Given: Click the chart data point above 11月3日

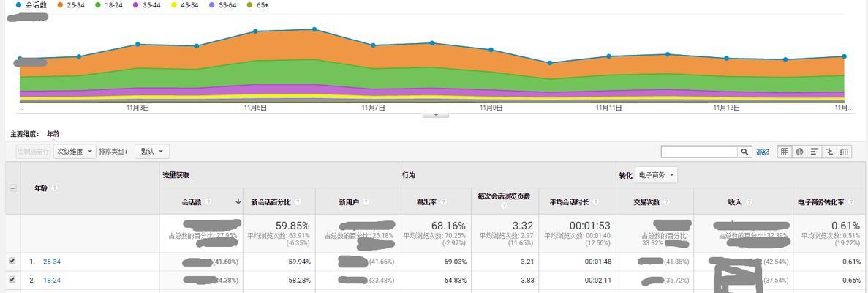Looking at the screenshot, I should (x=137, y=44).
